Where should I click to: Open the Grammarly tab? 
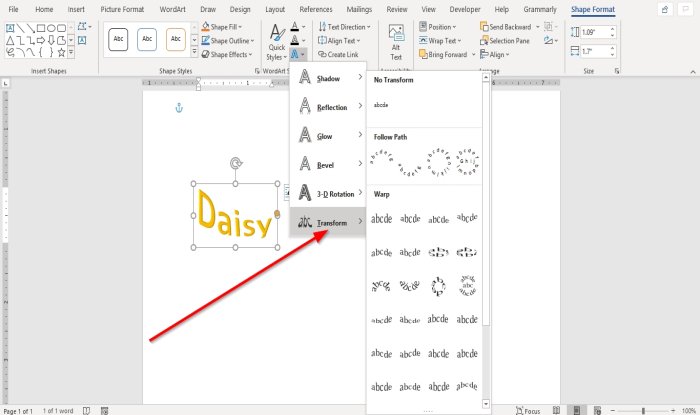point(540,9)
